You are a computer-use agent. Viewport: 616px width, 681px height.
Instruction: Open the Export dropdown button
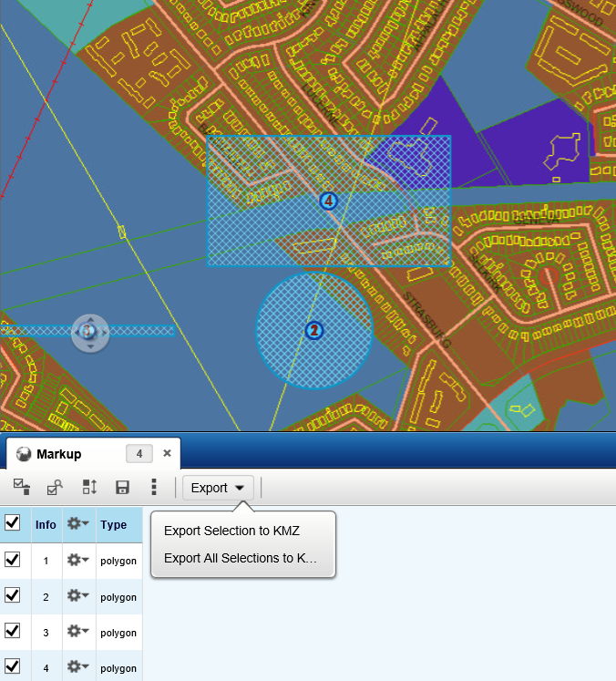[x=218, y=488]
